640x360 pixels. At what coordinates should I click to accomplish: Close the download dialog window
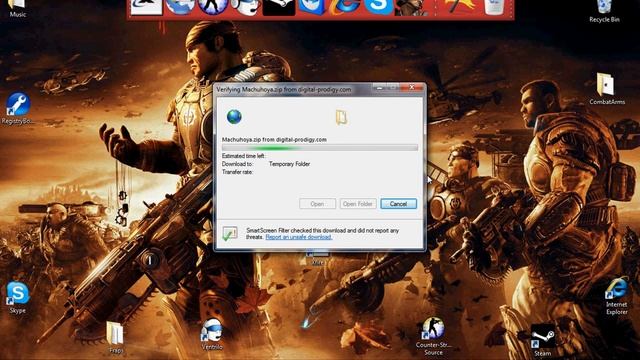click(411, 87)
